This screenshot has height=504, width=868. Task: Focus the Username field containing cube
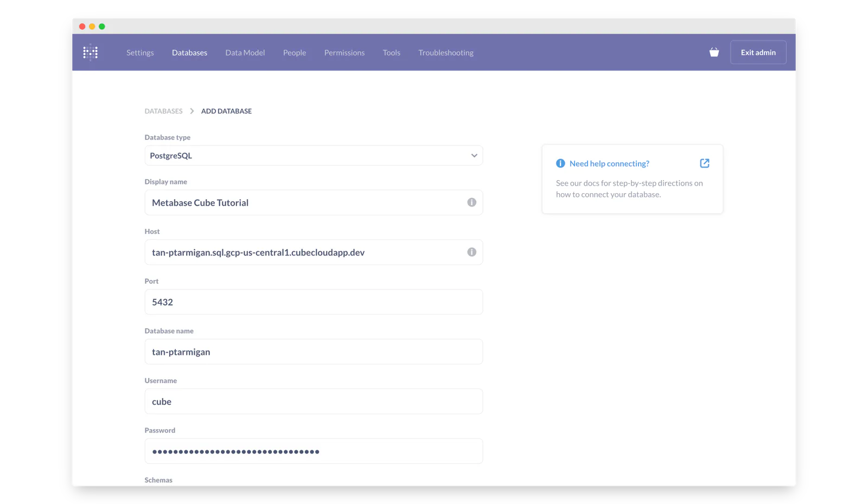pos(314,401)
